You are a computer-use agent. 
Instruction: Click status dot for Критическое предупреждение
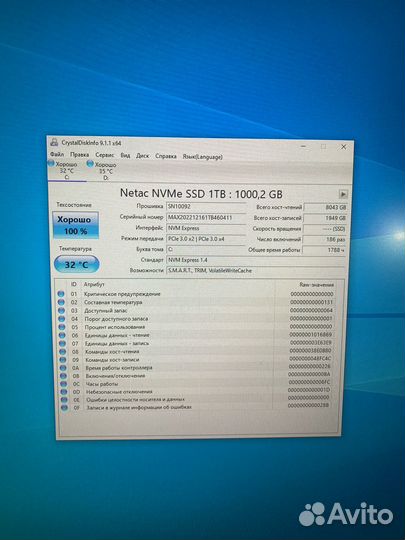pyautogui.click(x=61, y=294)
